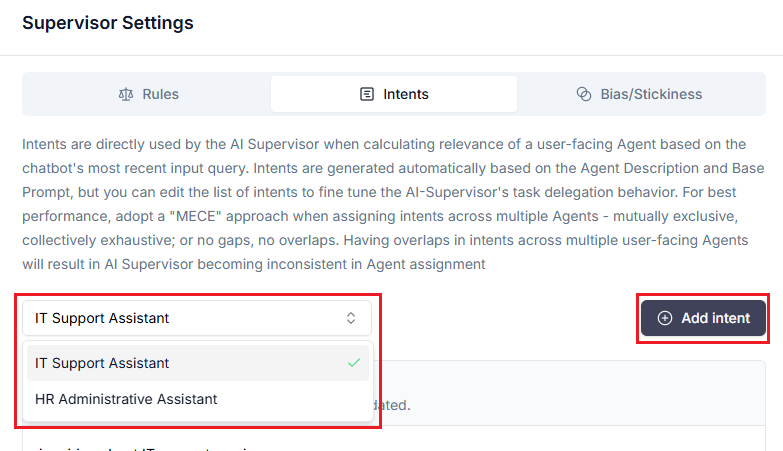Click the scales icon on Rules tab

(x=125, y=94)
